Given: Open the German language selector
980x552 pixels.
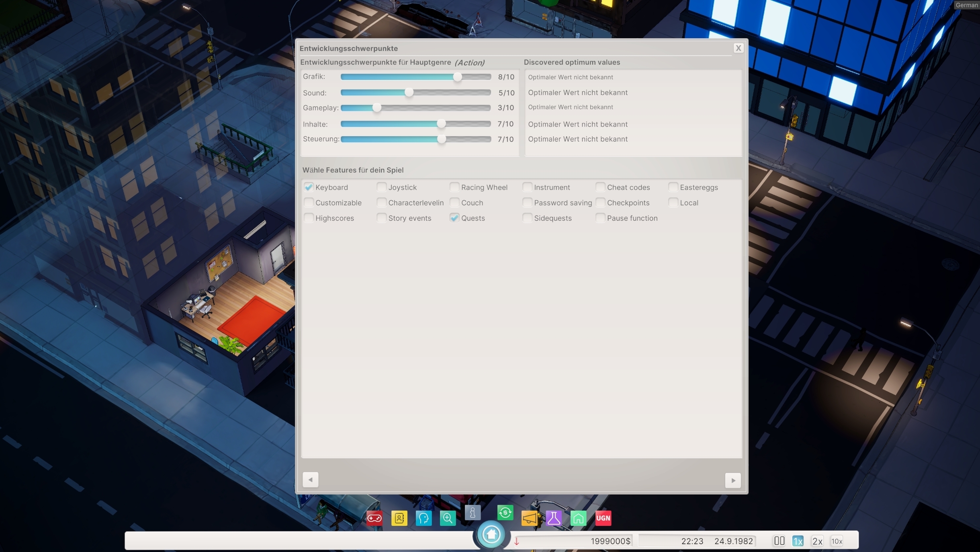Looking at the screenshot, I should (x=967, y=5).
